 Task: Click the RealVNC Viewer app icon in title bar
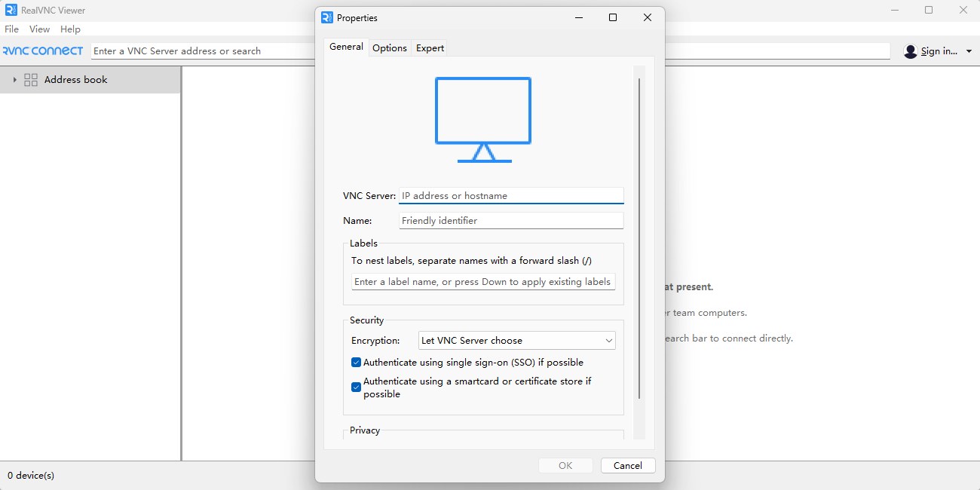click(x=11, y=10)
